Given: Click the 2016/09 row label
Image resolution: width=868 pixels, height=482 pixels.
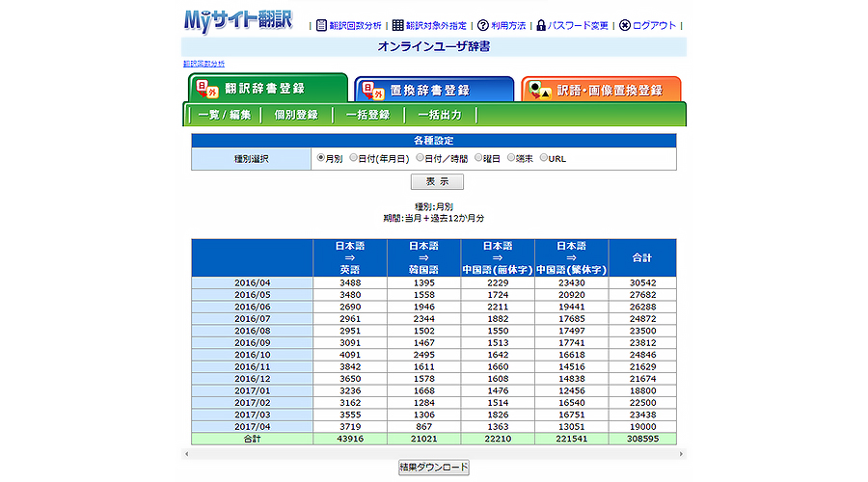Looking at the screenshot, I should pyautogui.click(x=253, y=343).
